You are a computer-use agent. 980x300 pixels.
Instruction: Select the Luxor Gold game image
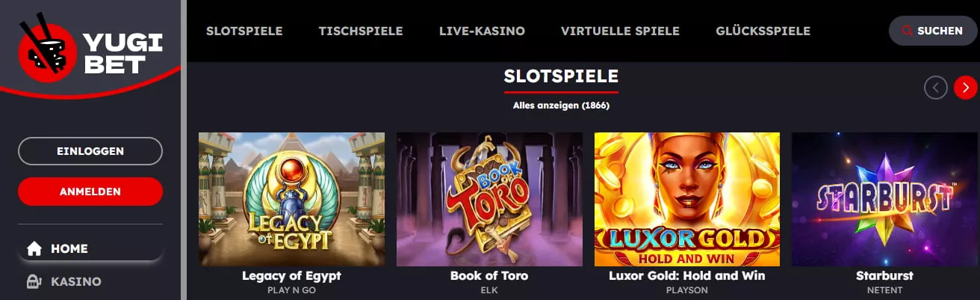[687, 199]
